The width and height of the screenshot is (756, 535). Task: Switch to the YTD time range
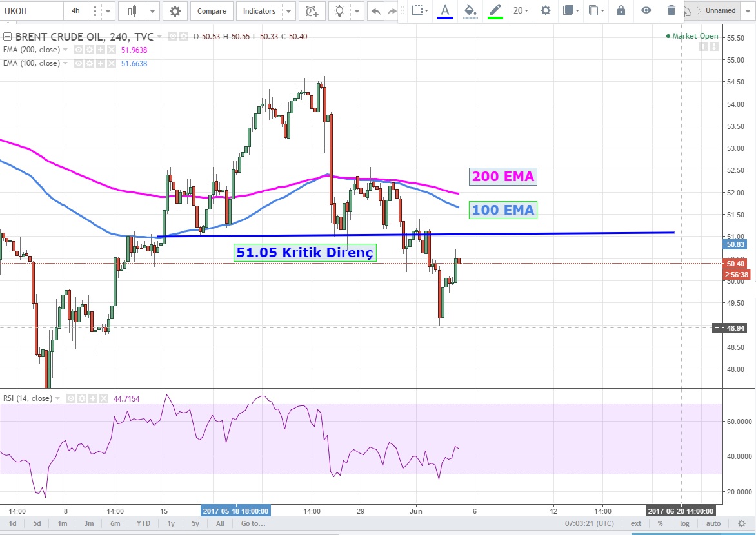click(x=143, y=523)
